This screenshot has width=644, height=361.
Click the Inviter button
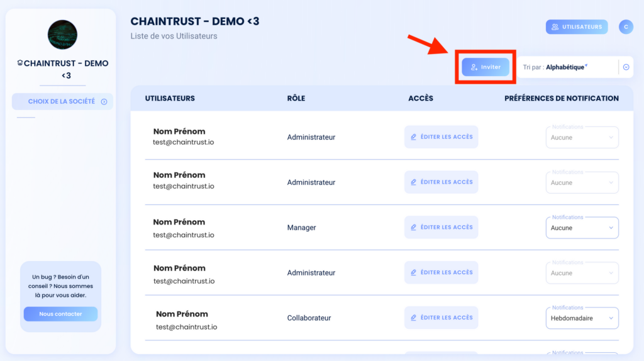(x=486, y=67)
